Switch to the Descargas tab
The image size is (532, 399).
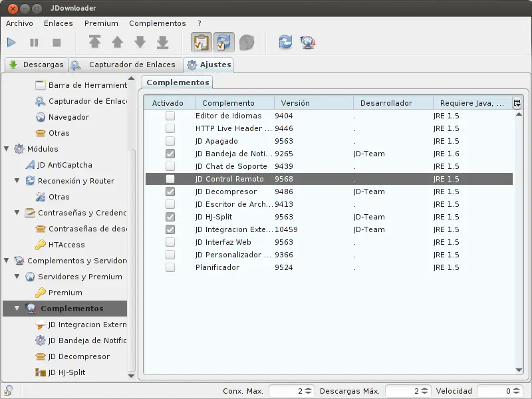[37, 65]
